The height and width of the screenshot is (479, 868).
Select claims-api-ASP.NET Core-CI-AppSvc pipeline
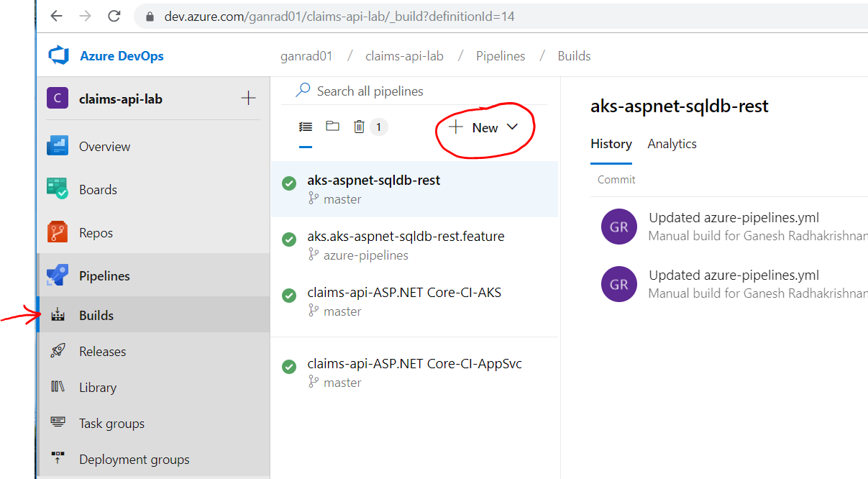[414, 373]
